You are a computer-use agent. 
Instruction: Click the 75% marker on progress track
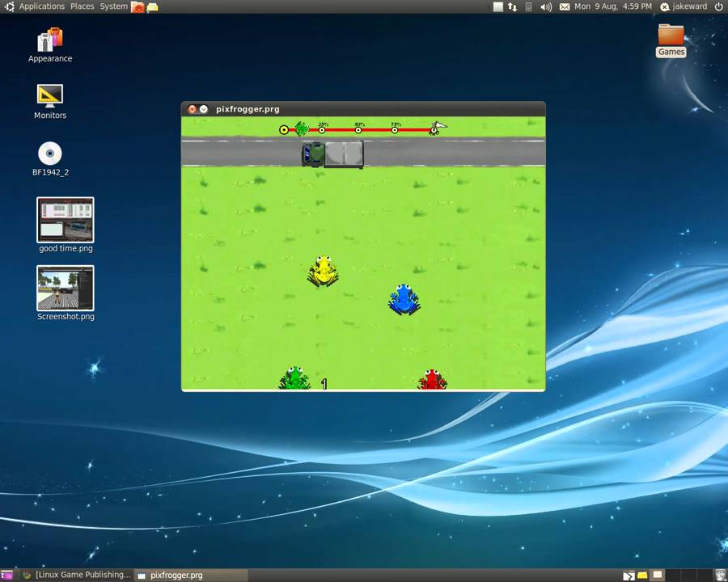click(394, 130)
